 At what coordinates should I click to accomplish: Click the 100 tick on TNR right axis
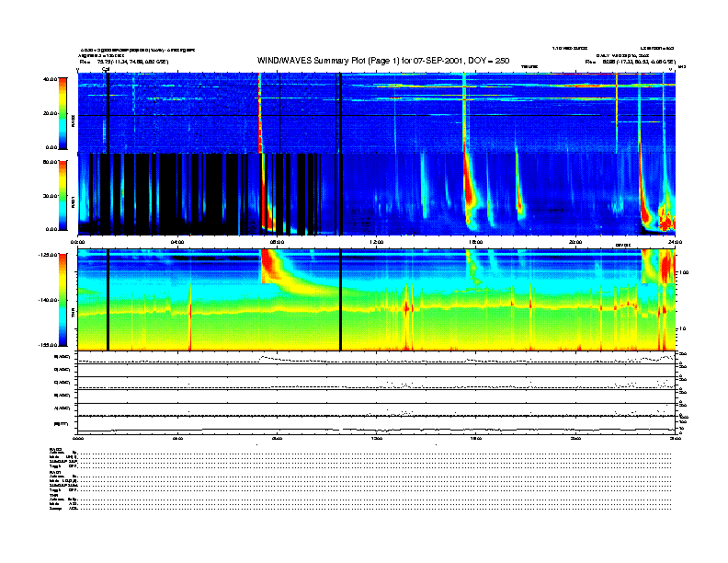[x=684, y=272]
